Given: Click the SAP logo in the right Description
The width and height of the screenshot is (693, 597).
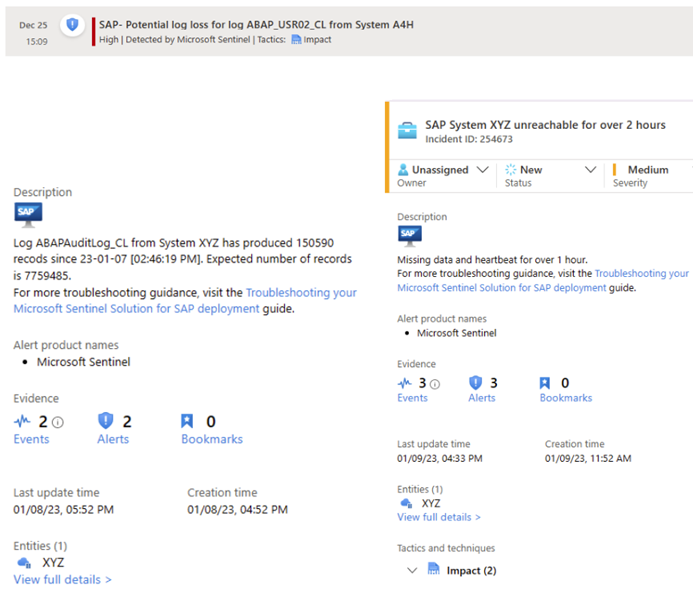Looking at the screenshot, I should pos(409,235).
